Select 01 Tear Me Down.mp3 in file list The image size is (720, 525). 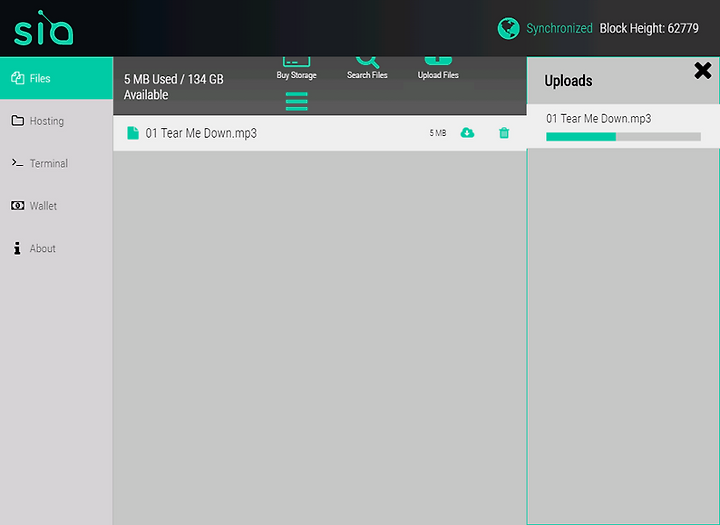click(320, 133)
